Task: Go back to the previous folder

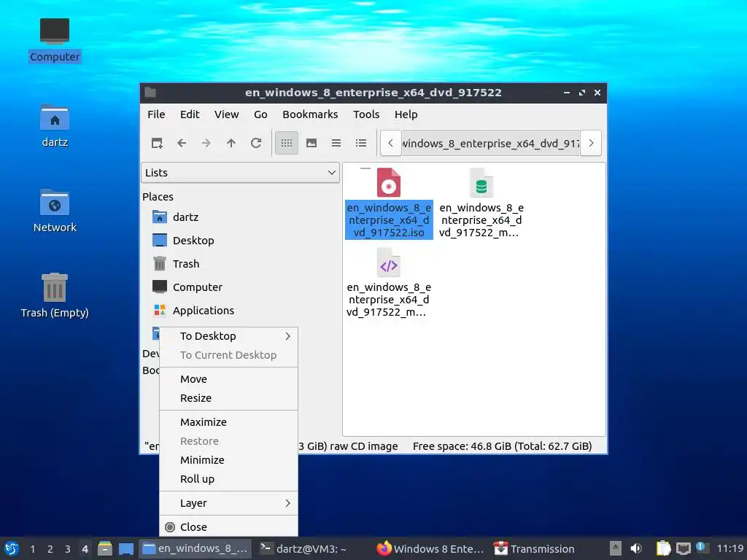Action: [182, 143]
